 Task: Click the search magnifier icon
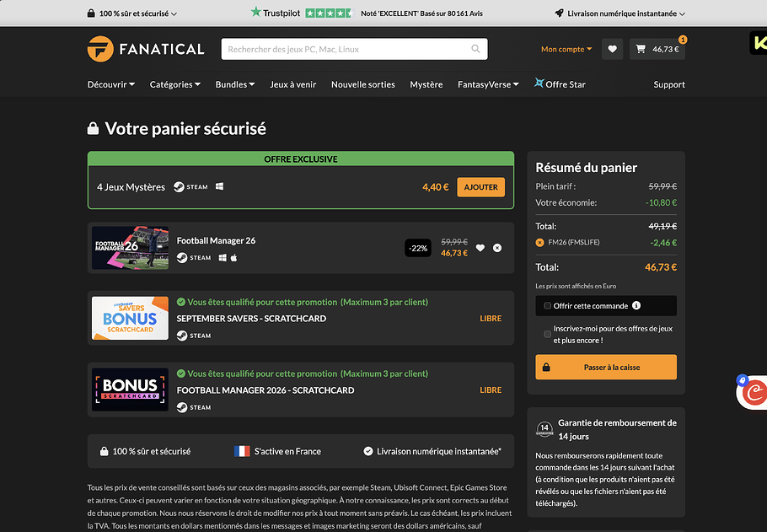(x=476, y=49)
